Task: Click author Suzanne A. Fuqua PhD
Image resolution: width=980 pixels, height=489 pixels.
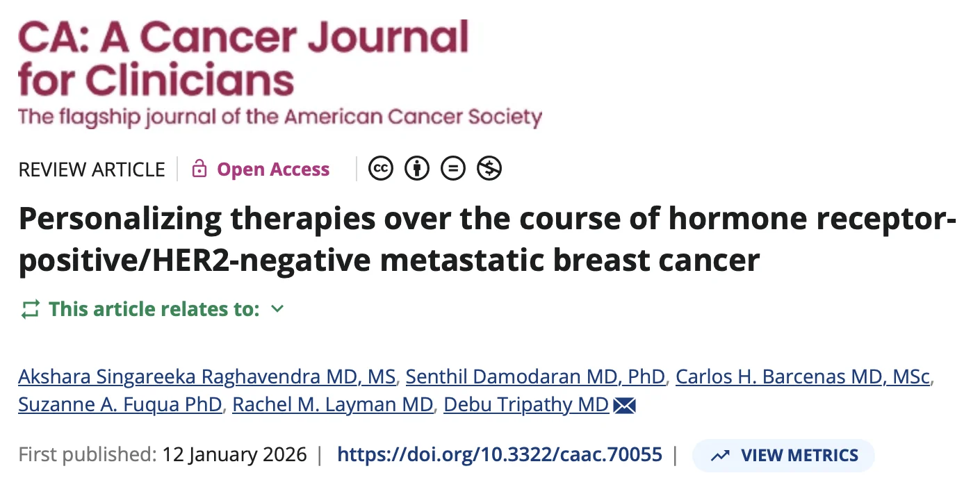Action: click(x=120, y=404)
